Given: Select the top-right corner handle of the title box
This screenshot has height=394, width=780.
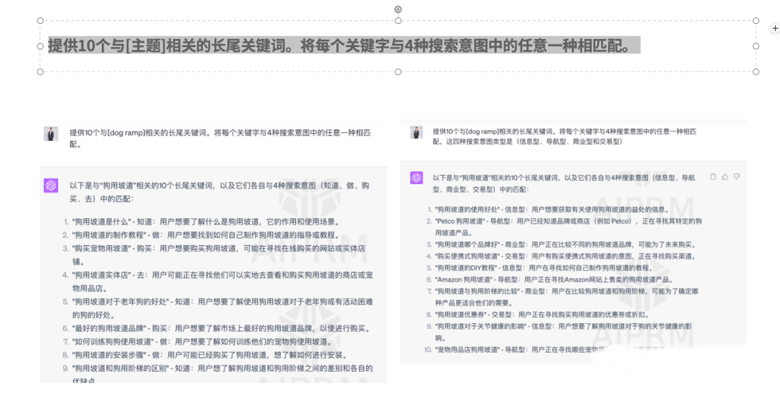Looking at the screenshot, I should (x=756, y=20).
